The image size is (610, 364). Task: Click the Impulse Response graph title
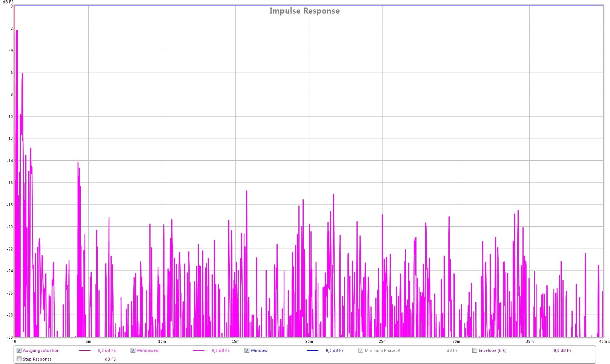pos(304,11)
